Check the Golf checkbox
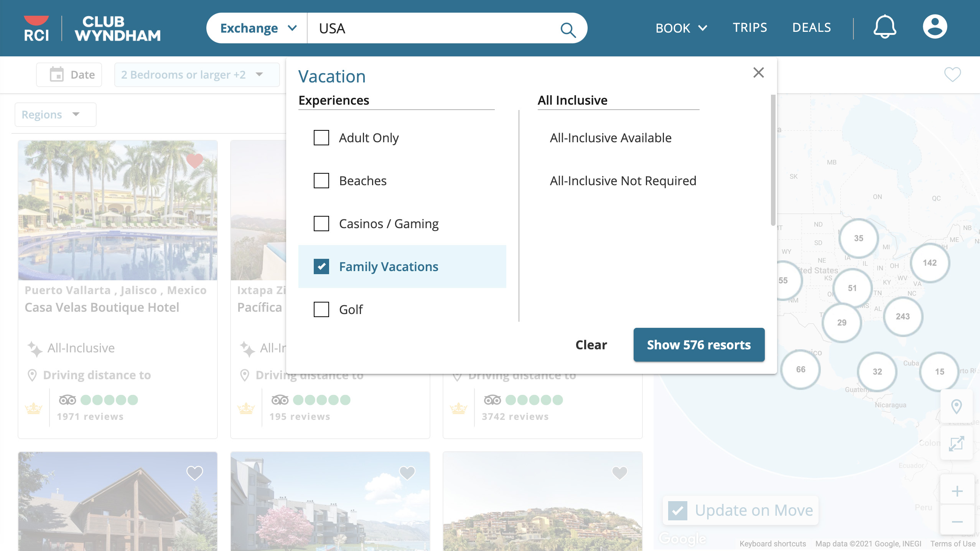 pos(321,309)
